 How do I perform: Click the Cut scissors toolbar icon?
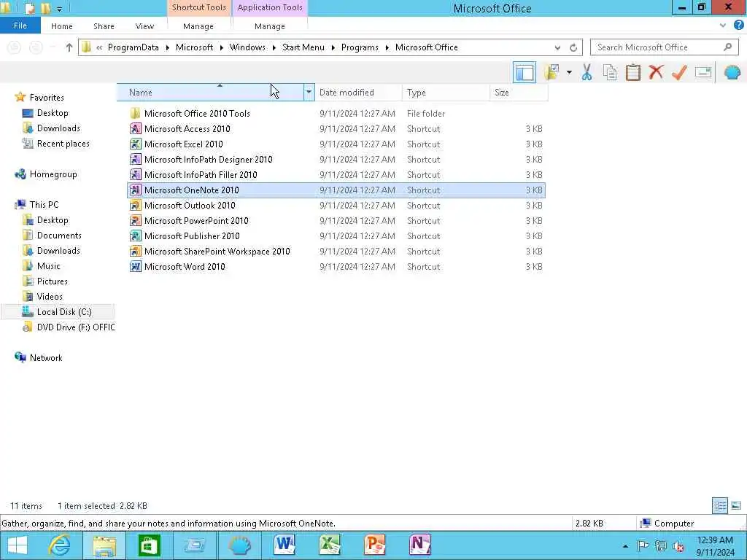click(x=587, y=72)
